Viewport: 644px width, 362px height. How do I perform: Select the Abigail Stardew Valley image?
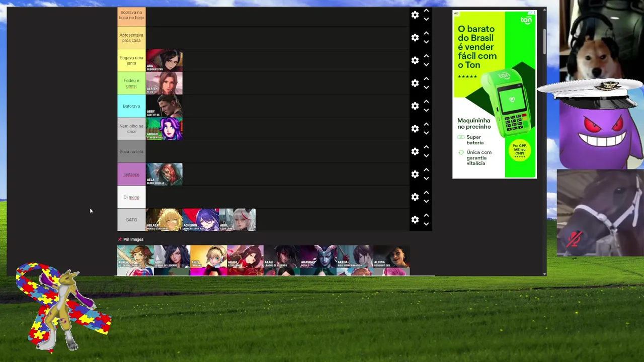click(164, 129)
